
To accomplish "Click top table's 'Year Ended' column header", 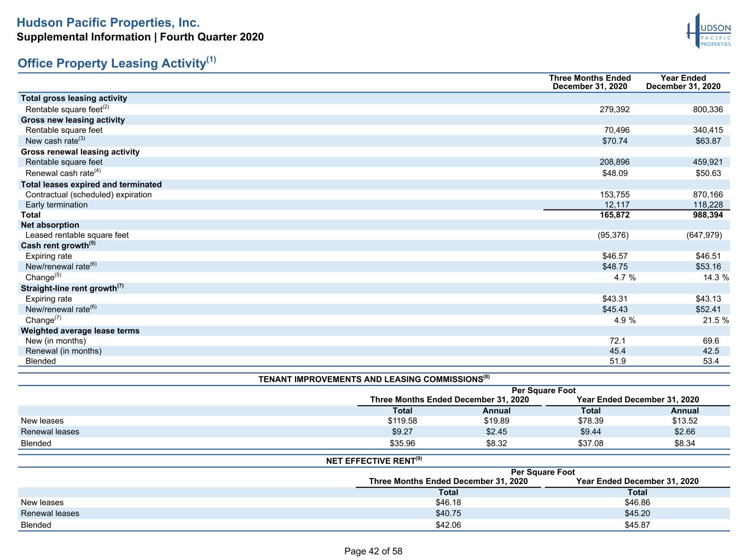I will [x=683, y=82].
